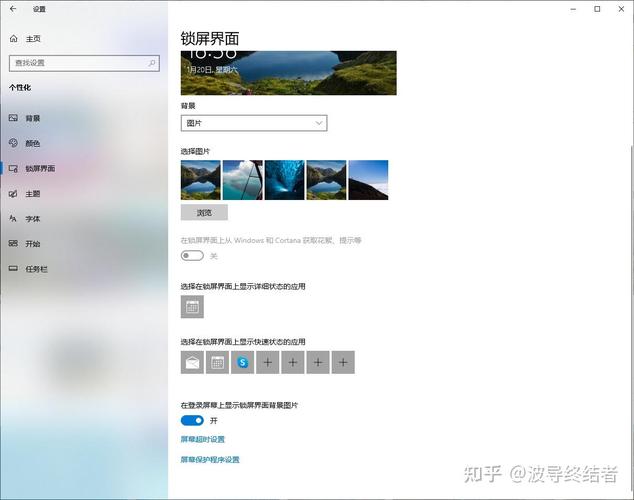Open the 背景 dropdown showing 图片
The height and width of the screenshot is (500, 634).
pyautogui.click(x=254, y=123)
